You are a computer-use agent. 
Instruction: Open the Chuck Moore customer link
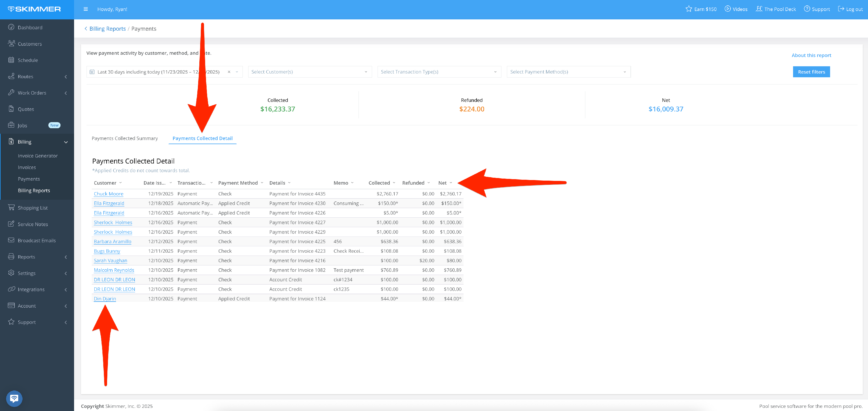click(108, 194)
